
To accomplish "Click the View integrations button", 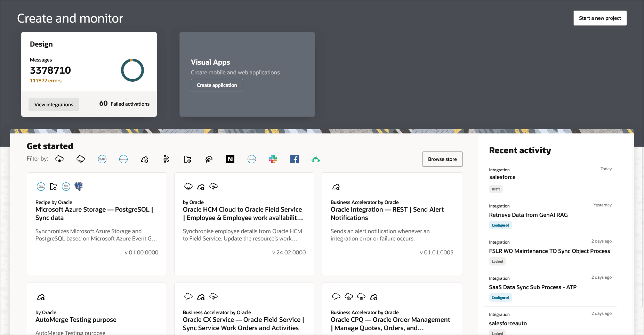I will [54, 105].
